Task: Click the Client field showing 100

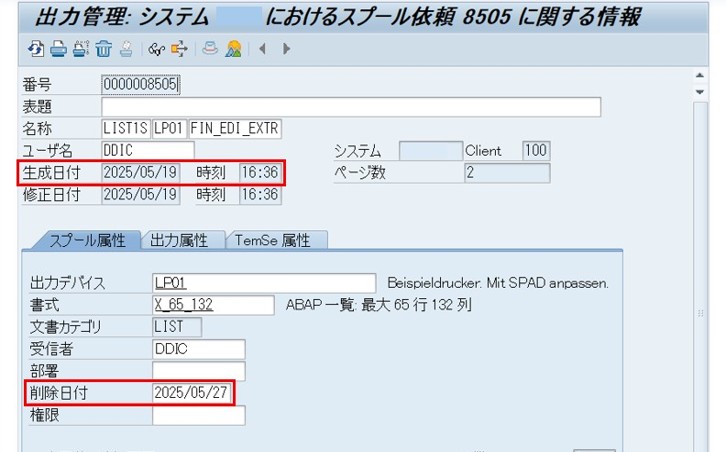Action: coord(536,151)
